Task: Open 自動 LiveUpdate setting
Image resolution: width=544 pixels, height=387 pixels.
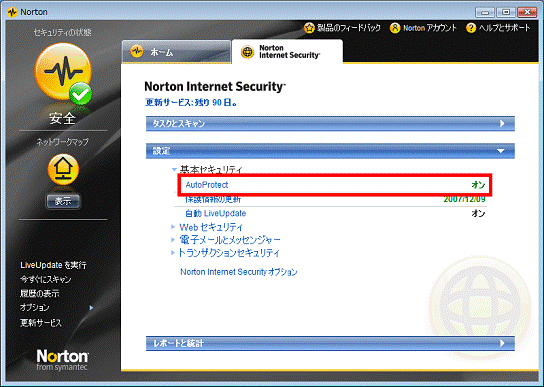Action: click(215, 213)
